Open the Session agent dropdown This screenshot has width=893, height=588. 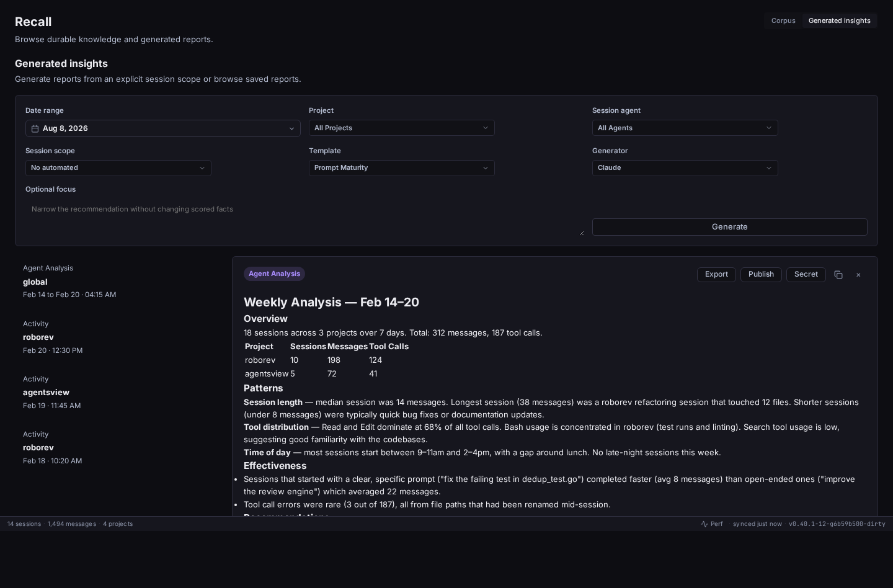click(x=685, y=128)
